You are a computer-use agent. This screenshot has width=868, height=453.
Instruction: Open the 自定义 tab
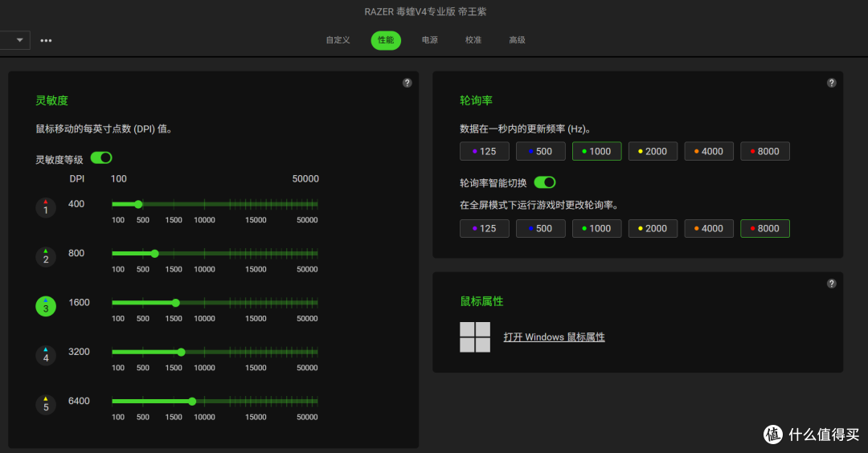(x=338, y=40)
